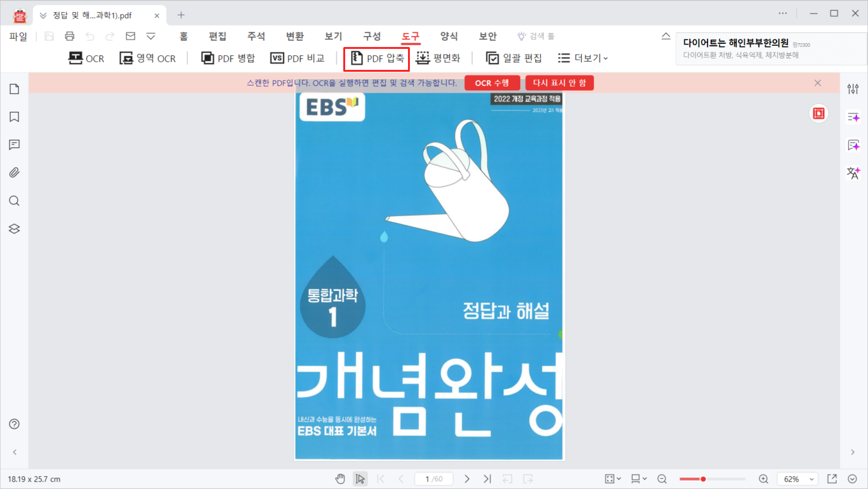This screenshot has width=868, height=489.
Task: Open a new tab with the plus button
Action: pos(181,15)
